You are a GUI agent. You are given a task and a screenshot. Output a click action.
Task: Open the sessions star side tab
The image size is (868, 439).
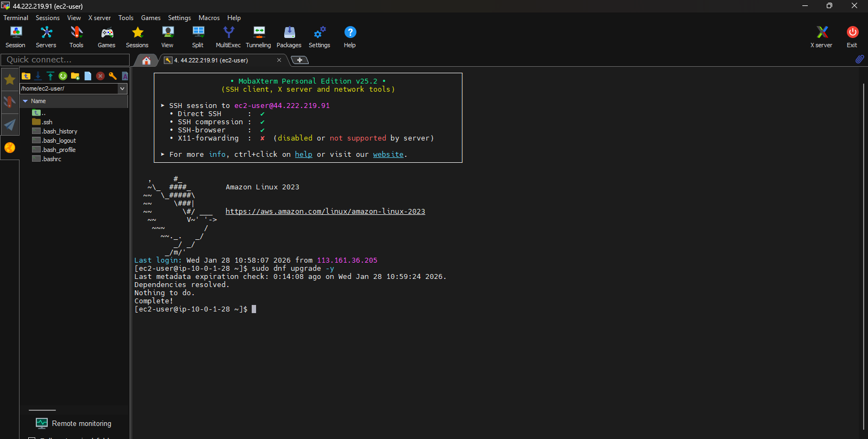10,80
